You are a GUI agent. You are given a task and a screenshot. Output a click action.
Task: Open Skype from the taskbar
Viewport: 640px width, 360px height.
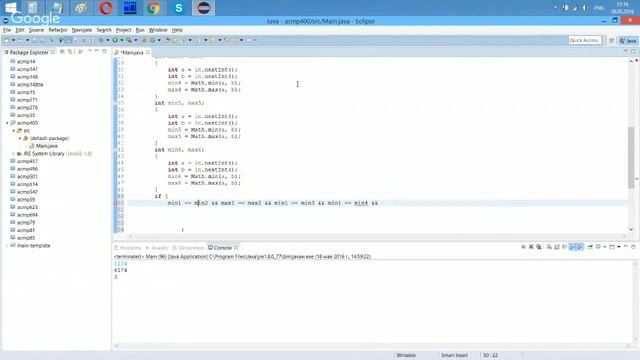pyautogui.click(x=178, y=8)
